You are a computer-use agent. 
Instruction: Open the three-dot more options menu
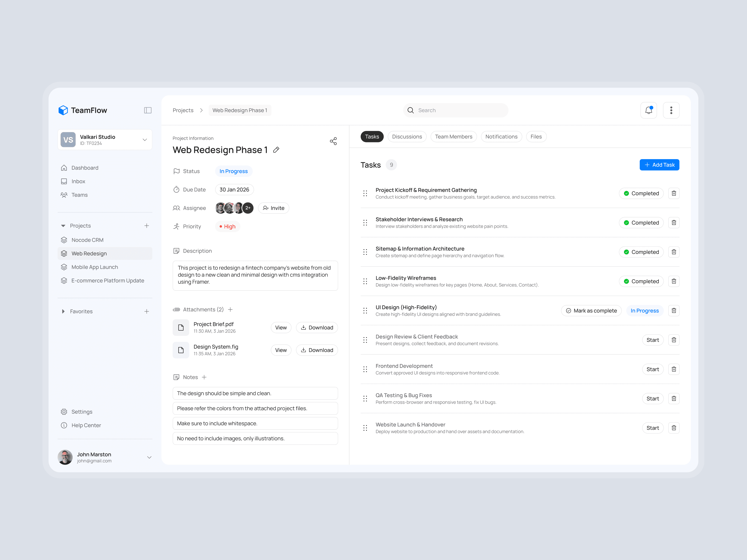[671, 110]
